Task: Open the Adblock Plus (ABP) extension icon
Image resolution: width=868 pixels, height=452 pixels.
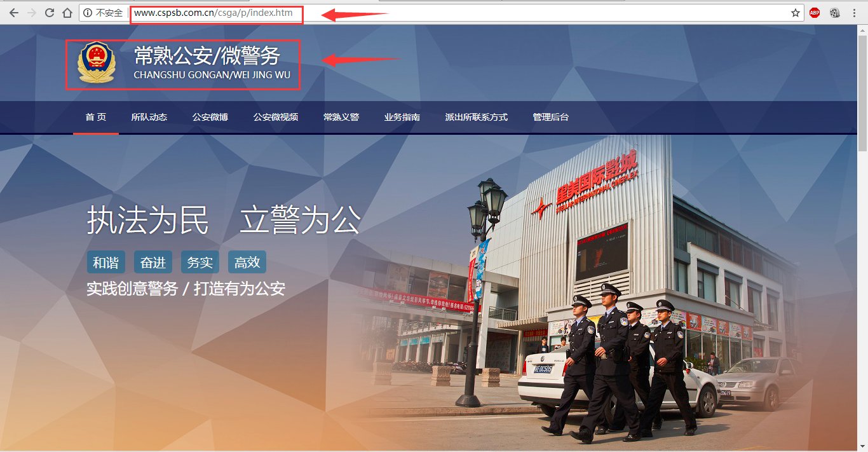Action: pos(814,12)
